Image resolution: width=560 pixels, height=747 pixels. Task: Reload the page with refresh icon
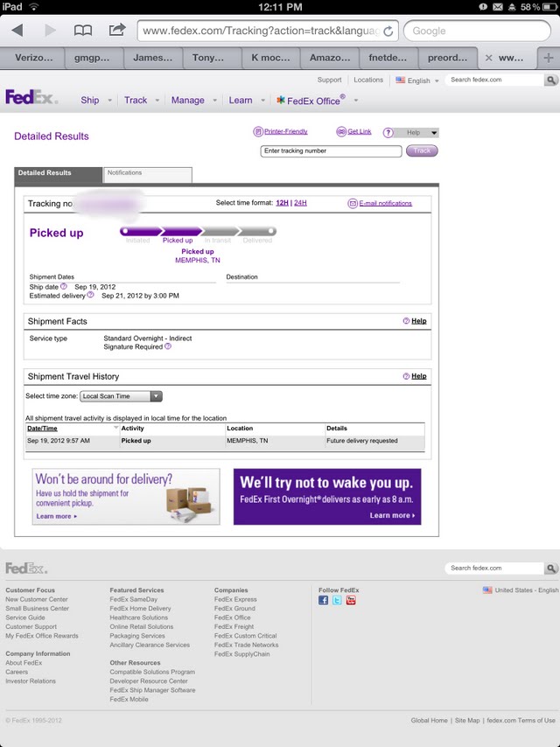tap(388, 31)
